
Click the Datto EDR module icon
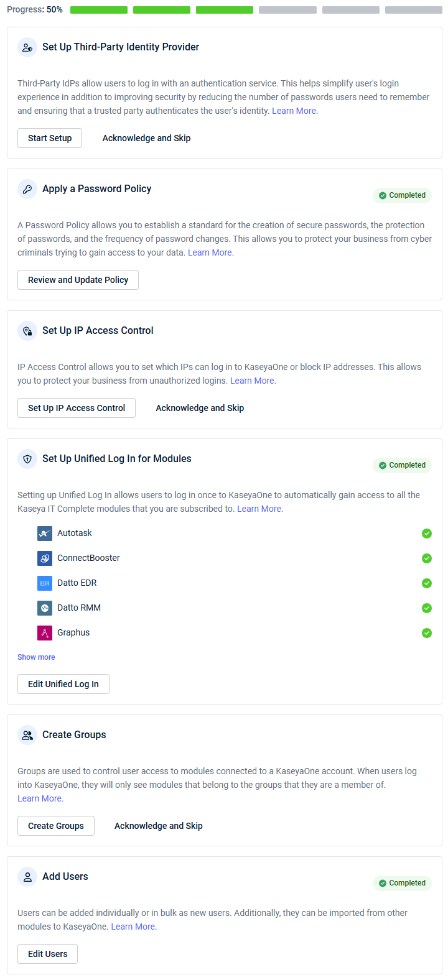click(45, 583)
